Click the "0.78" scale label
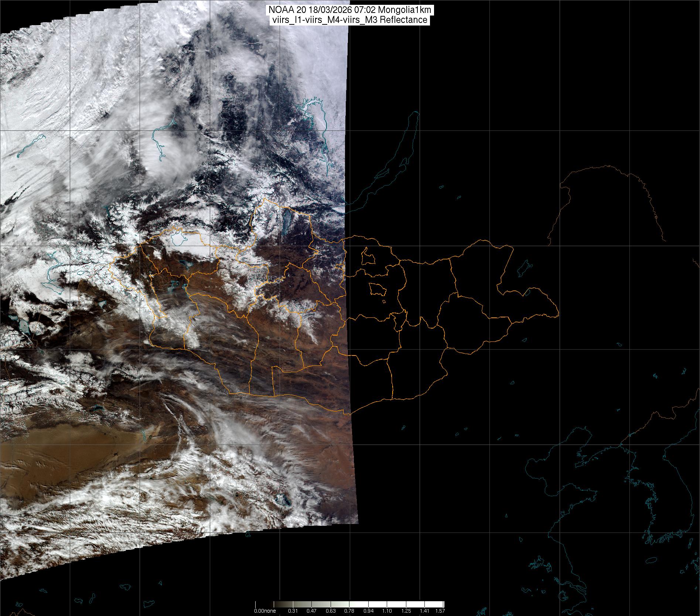Viewport: 700px width, 616px height. [349, 611]
